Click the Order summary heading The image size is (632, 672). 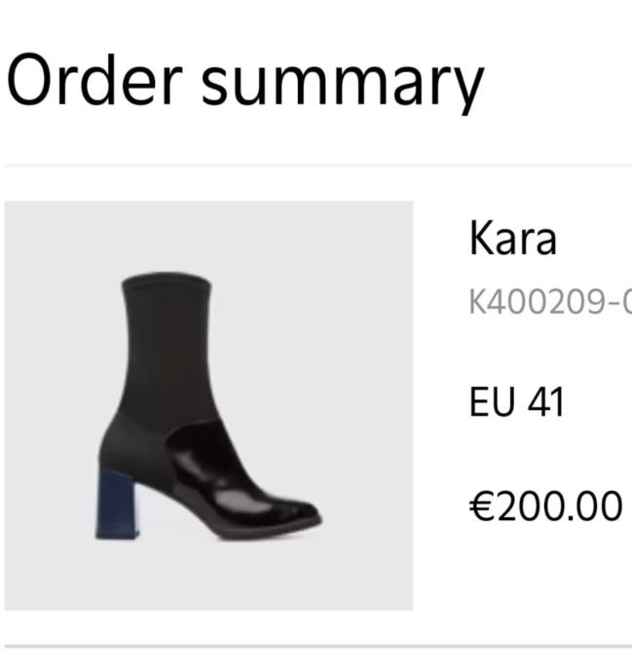coord(245,82)
